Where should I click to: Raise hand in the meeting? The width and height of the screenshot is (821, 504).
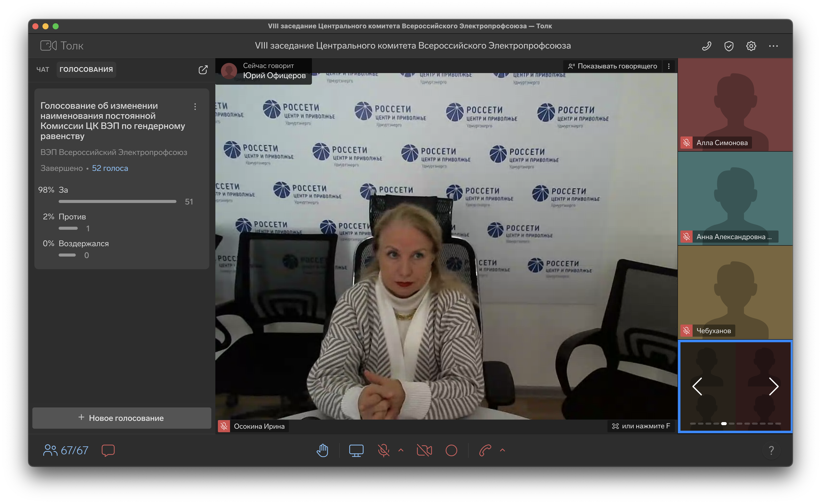(x=322, y=450)
